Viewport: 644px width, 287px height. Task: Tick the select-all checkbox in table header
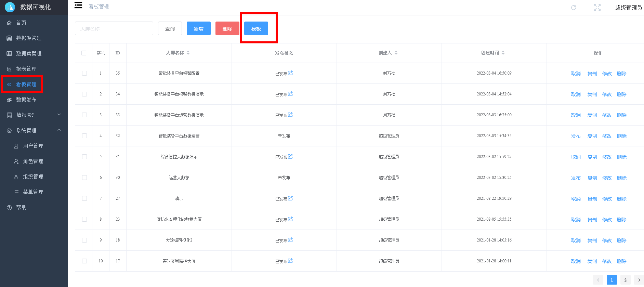click(x=84, y=53)
